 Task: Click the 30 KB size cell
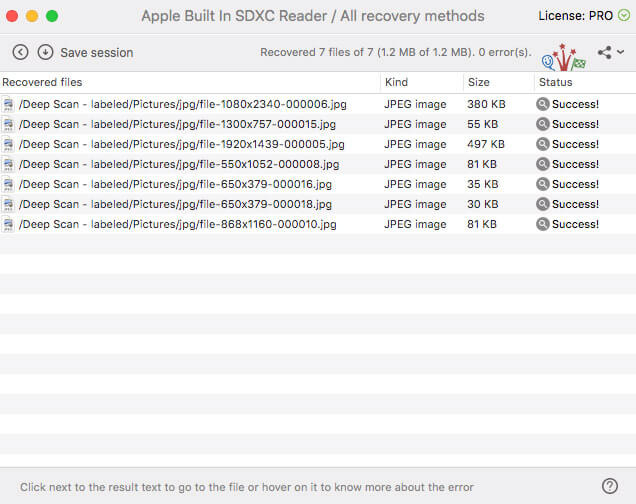pyautogui.click(x=483, y=204)
